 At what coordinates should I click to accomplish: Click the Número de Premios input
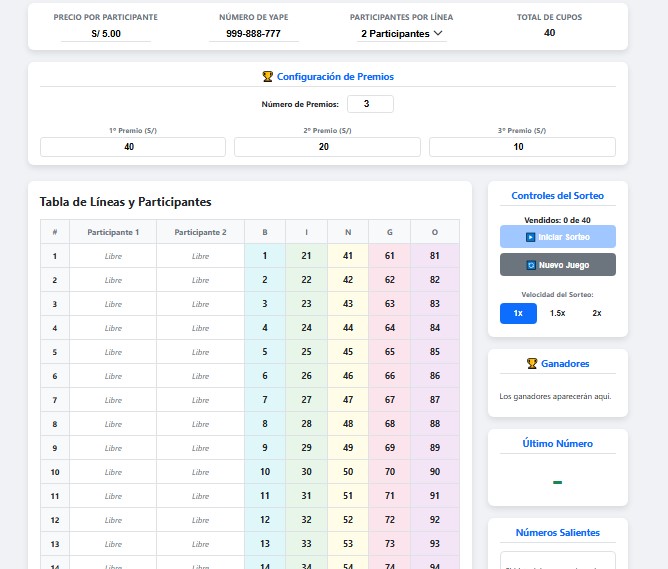369,104
